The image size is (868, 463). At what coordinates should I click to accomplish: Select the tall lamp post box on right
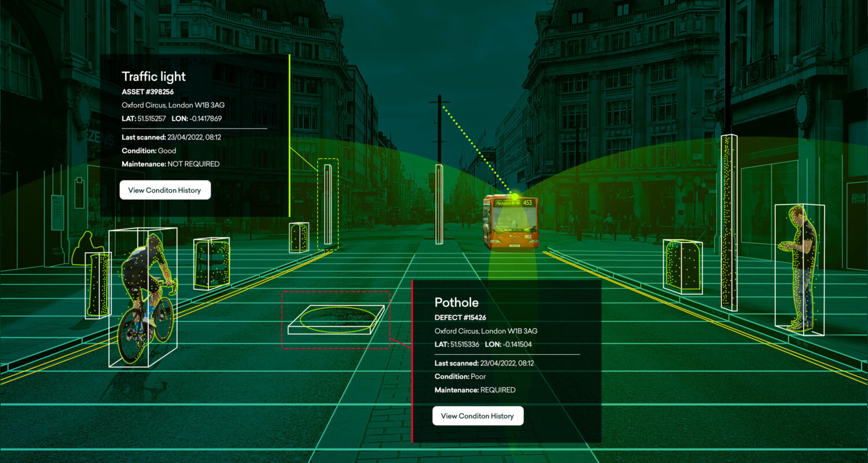click(x=729, y=222)
